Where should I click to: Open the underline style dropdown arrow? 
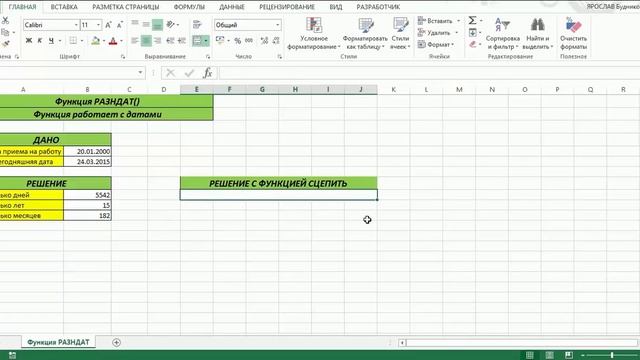[60, 41]
